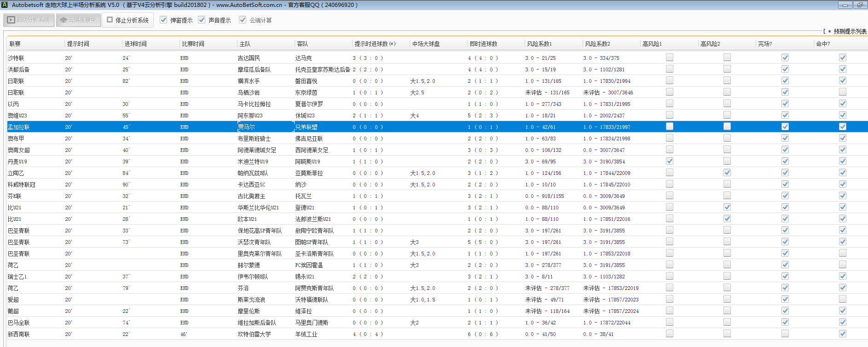This screenshot has height=347, width=868.
Task: Click the 风险系数1 column header
Action: coord(539,44)
